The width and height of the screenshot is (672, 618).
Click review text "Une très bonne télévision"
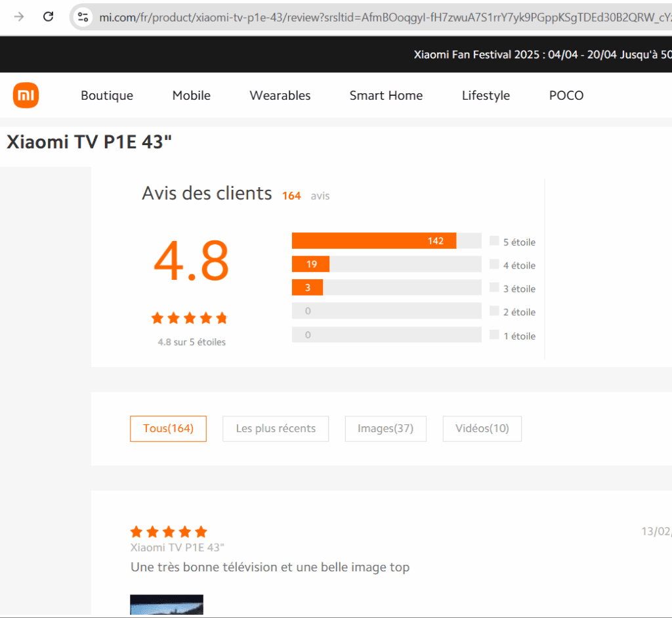point(205,567)
